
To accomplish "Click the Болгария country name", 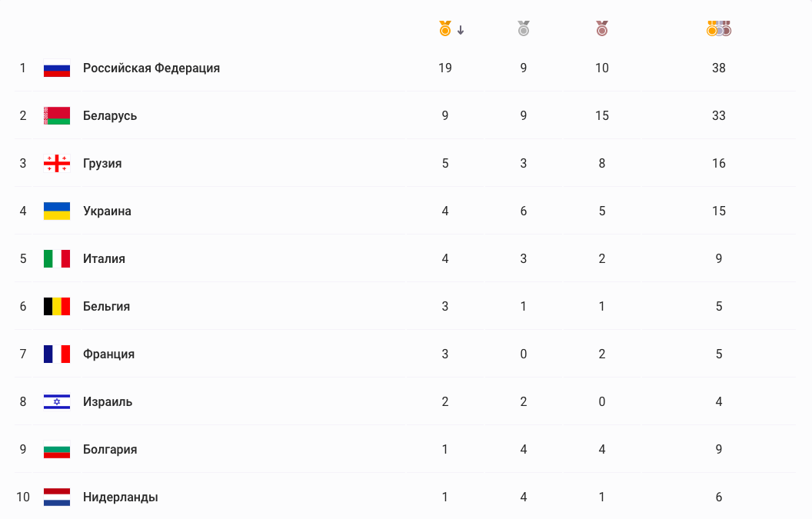I will click(110, 450).
